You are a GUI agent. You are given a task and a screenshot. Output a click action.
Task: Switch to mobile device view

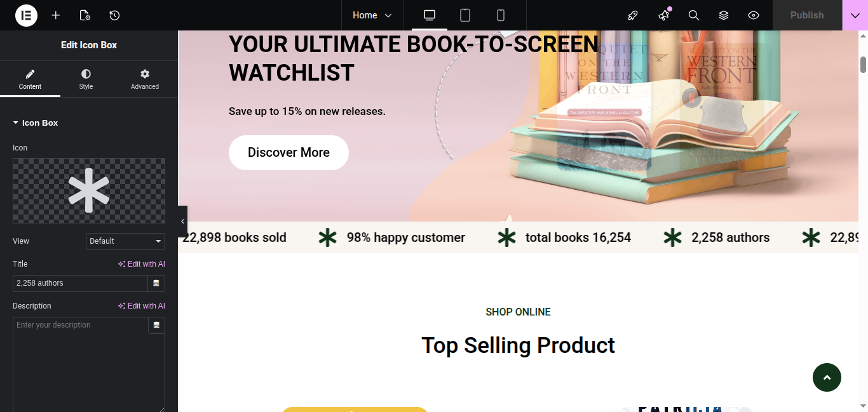[x=501, y=15]
